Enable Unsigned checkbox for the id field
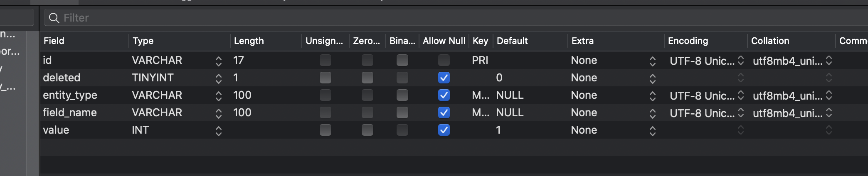 pos(325,60)
